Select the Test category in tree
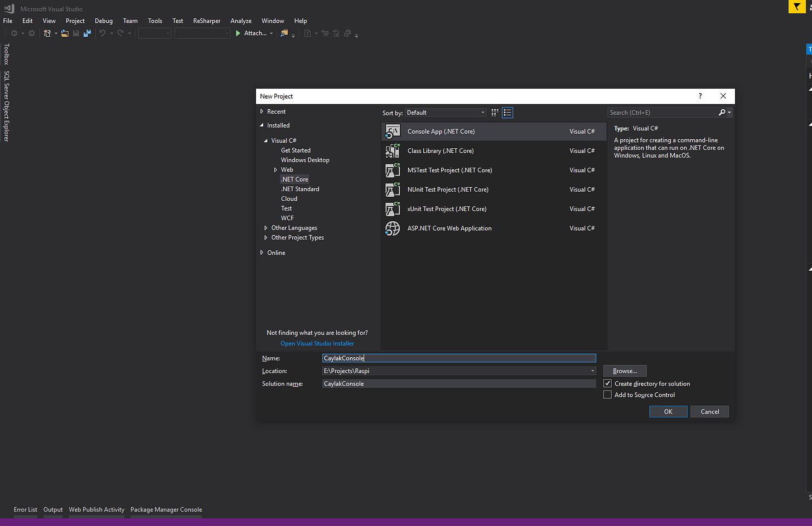Screen dimensions: 812x526 [x=286, y=208]
